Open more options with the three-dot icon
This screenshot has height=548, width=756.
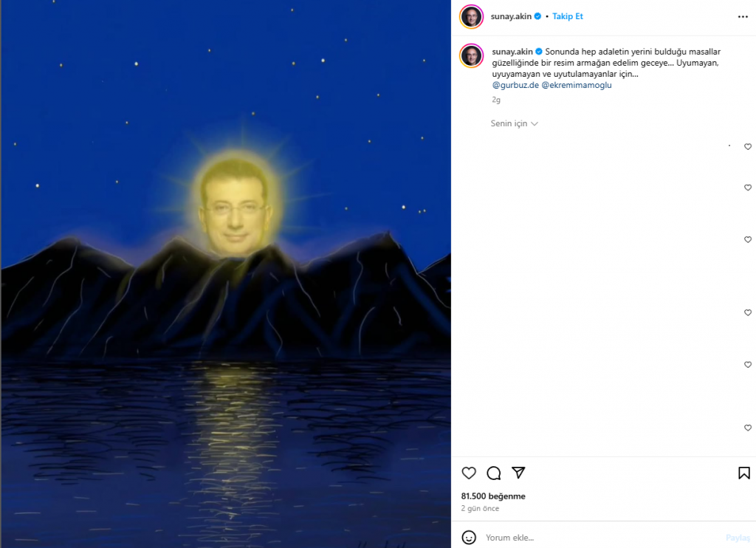click(x=743, y=16)
